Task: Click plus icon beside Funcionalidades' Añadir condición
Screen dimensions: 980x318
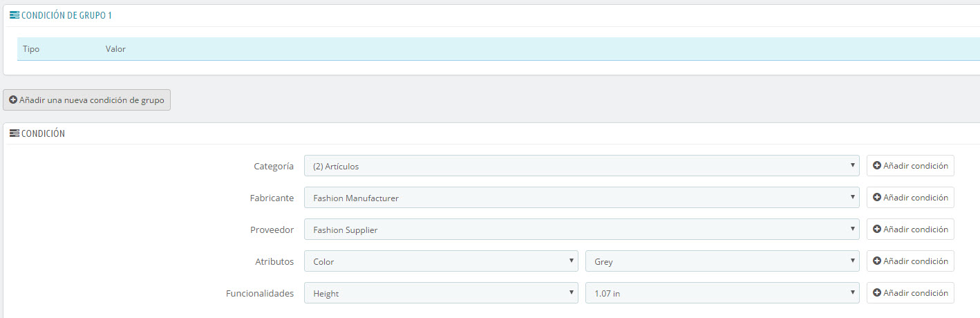Action: 877,293
